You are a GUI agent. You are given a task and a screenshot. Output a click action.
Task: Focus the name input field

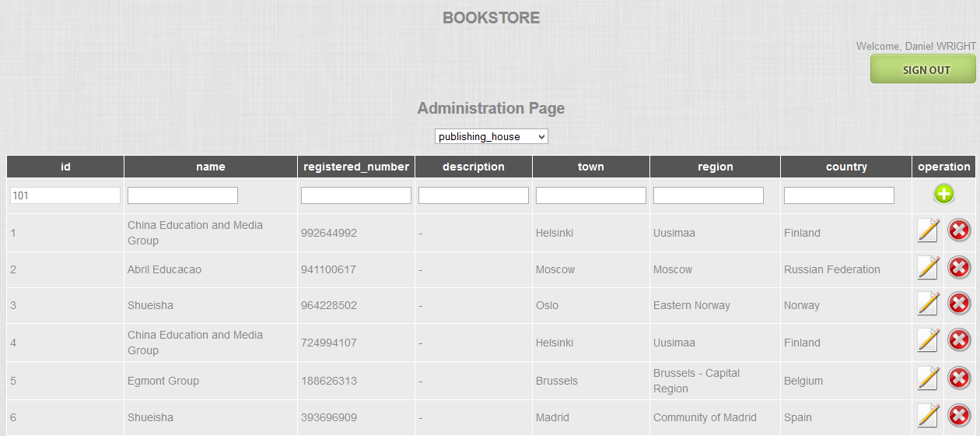pos(183,195)
